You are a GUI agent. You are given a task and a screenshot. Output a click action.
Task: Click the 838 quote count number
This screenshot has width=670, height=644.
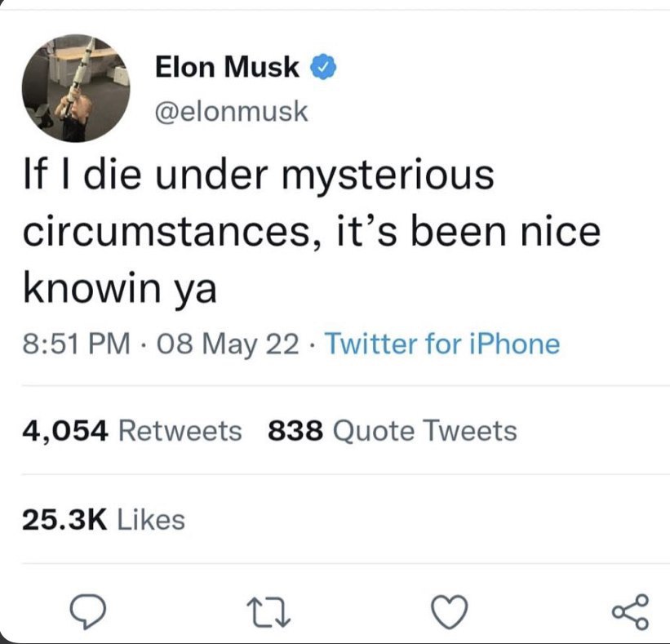[x=295, y=430]
